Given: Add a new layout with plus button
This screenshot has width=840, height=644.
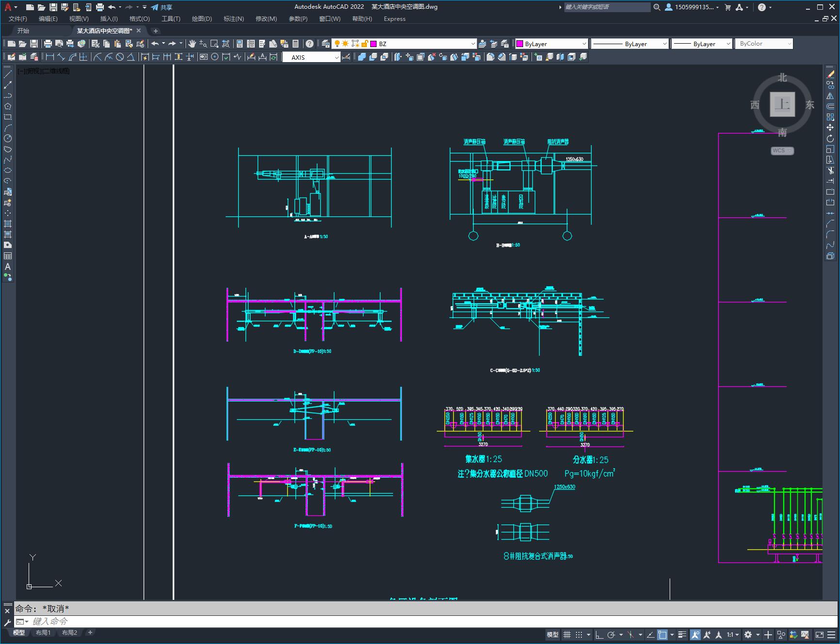Looking at the screenshot, I should pos(90,632).
